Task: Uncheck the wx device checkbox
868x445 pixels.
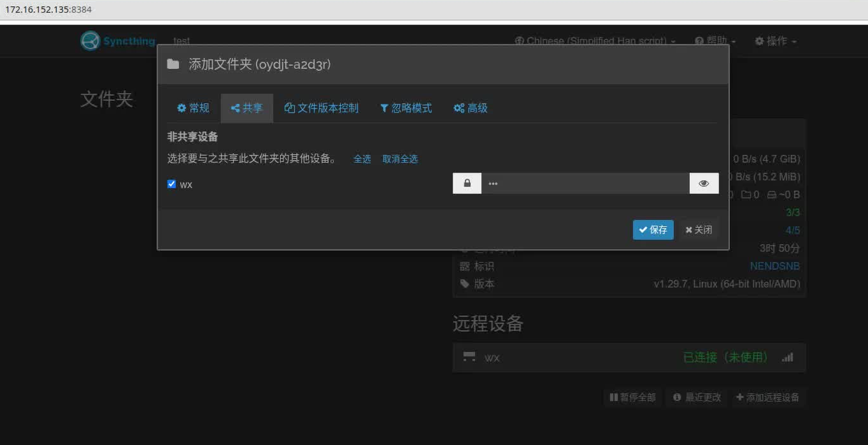Action: [171, 184]
